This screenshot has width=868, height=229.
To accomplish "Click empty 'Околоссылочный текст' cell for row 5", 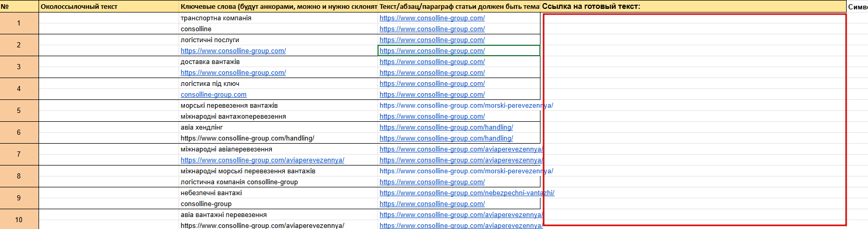I will click(x=109, y=111).
